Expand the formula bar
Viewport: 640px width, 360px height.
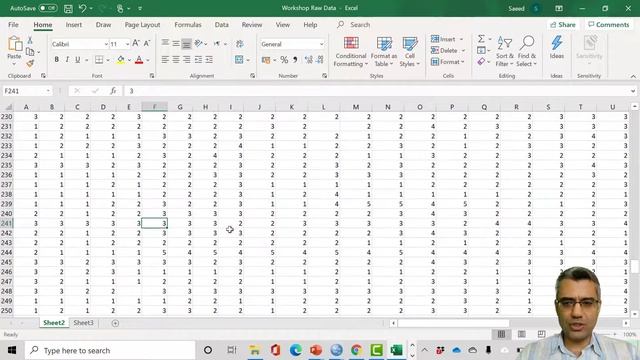633,91
